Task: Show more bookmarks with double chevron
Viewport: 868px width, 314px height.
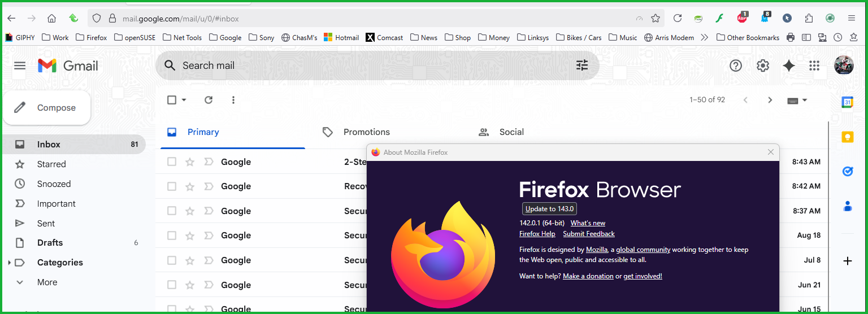Action: pos(704,37)
